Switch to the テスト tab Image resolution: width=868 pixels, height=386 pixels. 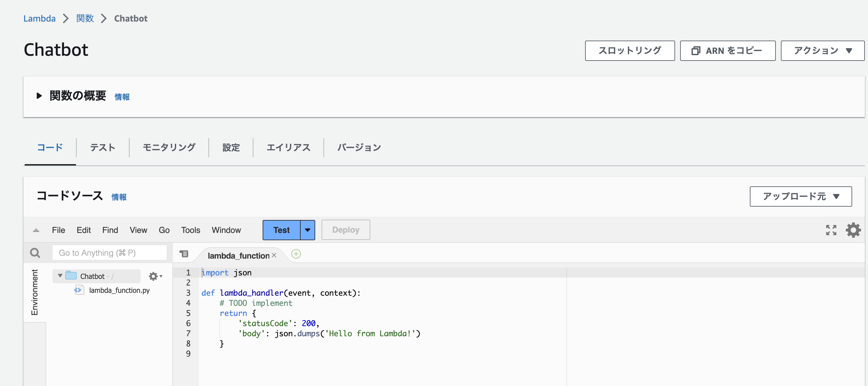coord(102,148)
